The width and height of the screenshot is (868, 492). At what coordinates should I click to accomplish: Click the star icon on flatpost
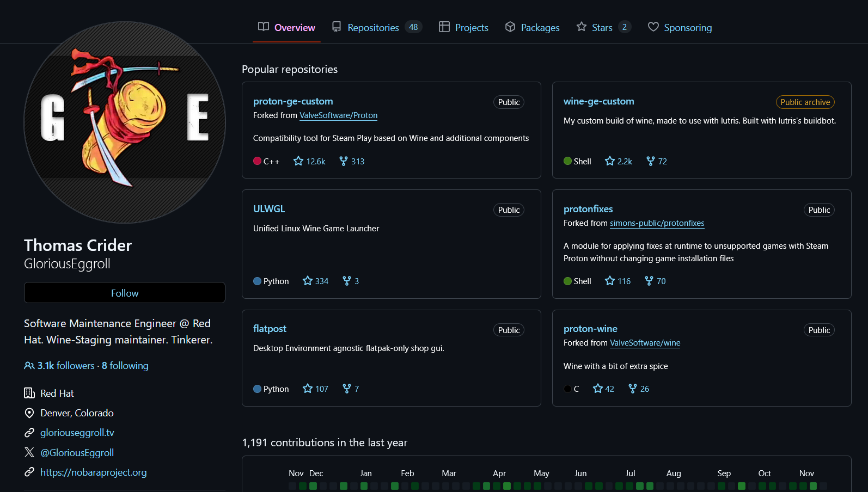point(308,389)
